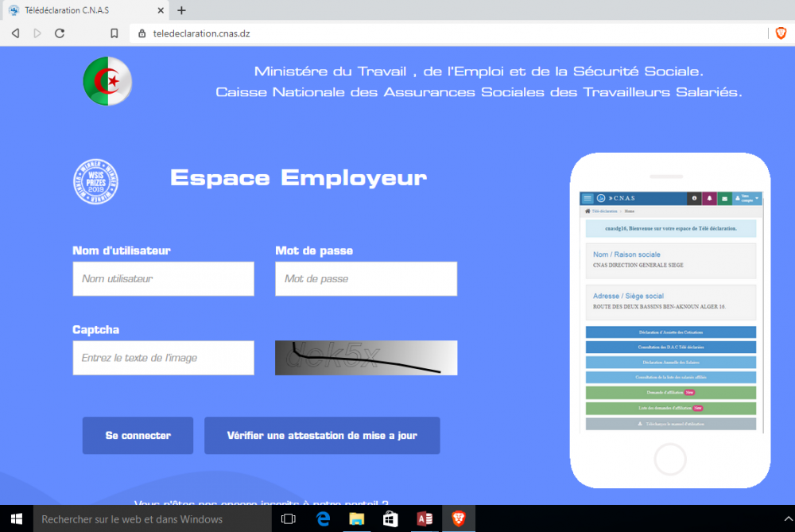795x532 pixels.
Task: Click phone mockup Déclaration Annuelle des Salaires
Action: 671,362
